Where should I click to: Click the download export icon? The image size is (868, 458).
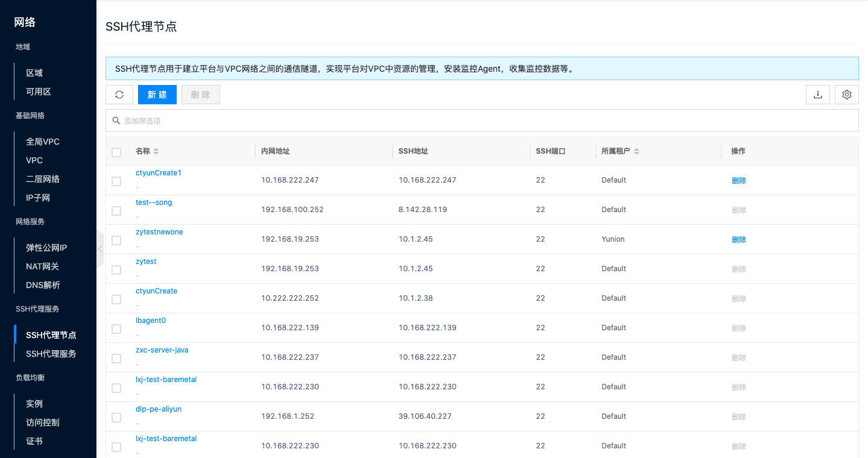click(818, 95)
